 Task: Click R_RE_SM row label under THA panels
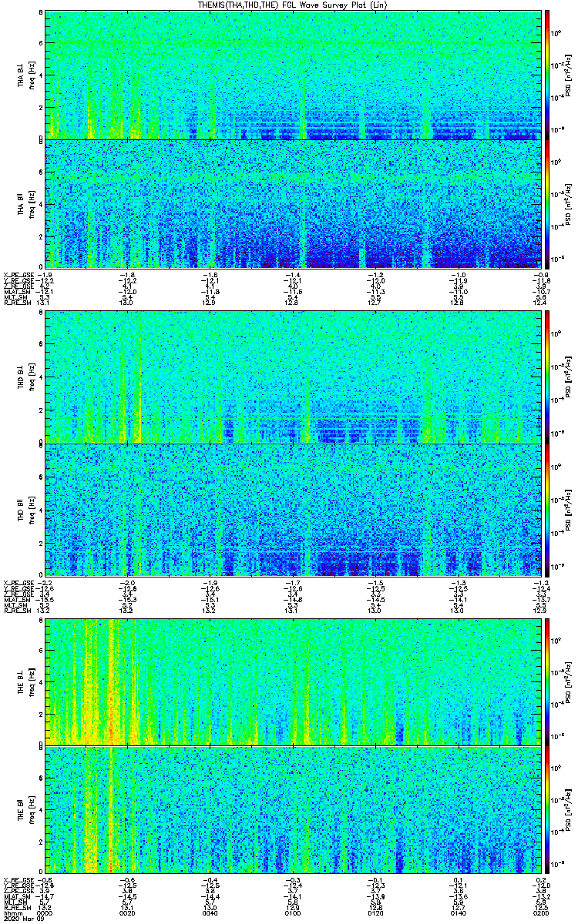pyautogui.click(x=17, y=303)
